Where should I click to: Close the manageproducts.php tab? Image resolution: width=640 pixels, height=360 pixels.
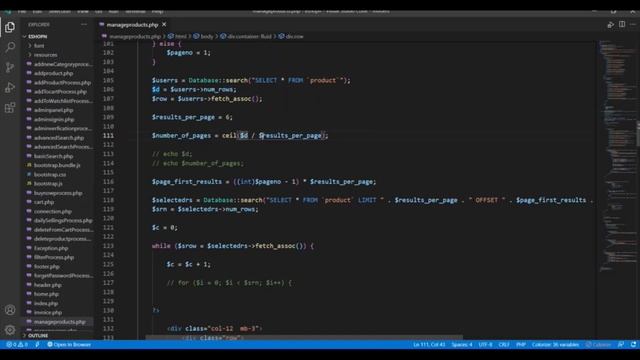(x=164, y=24)
